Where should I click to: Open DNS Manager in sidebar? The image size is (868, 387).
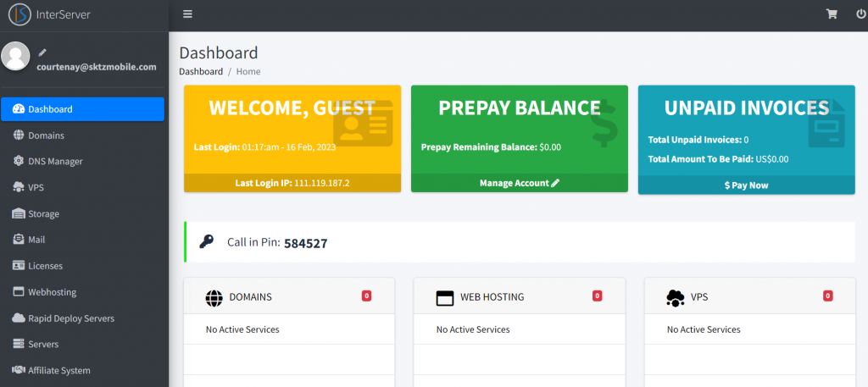pos(82,162)
